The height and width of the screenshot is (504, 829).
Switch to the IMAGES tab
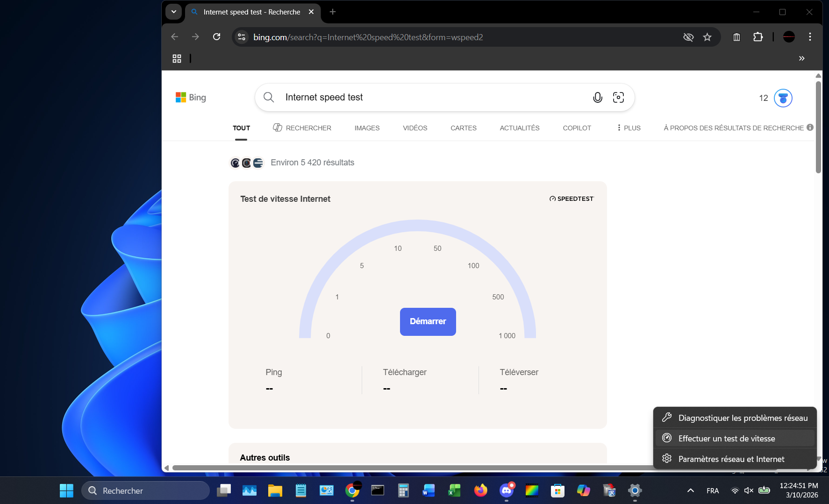click(x=367, y=128)
